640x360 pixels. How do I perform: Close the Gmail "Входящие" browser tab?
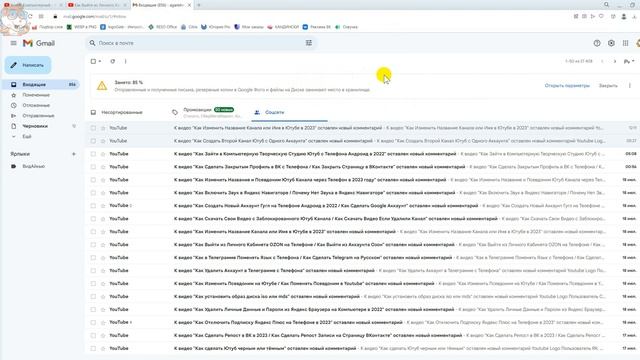tap(189, 5)
